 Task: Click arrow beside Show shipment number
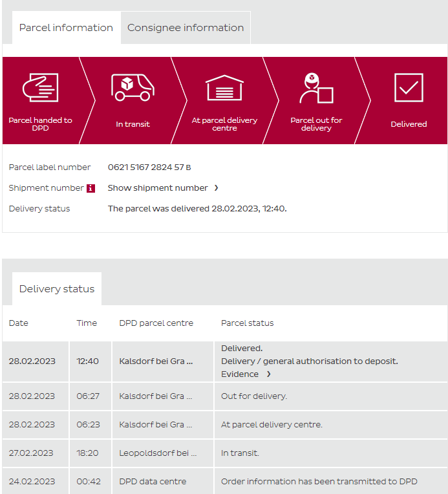[217, 188]
